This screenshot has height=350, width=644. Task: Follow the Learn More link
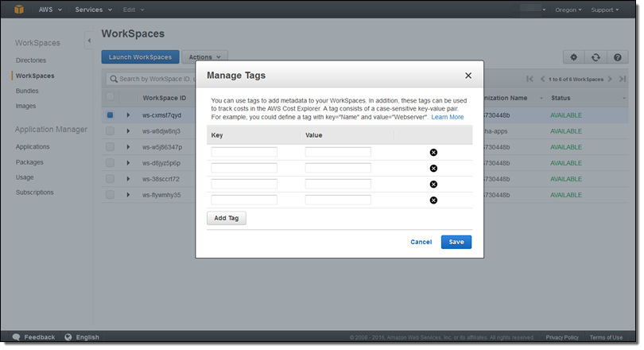click(x=448, y=117)
